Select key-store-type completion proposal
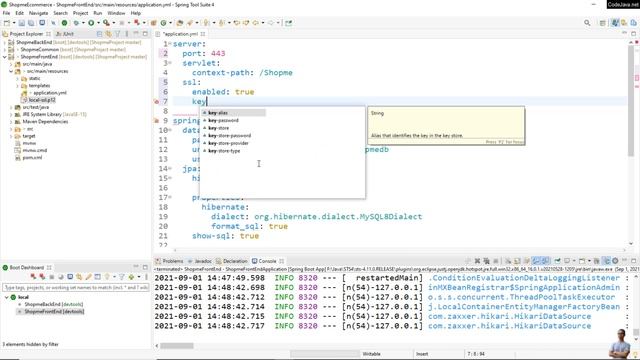640x360 pixels. (x=224, y=151)
